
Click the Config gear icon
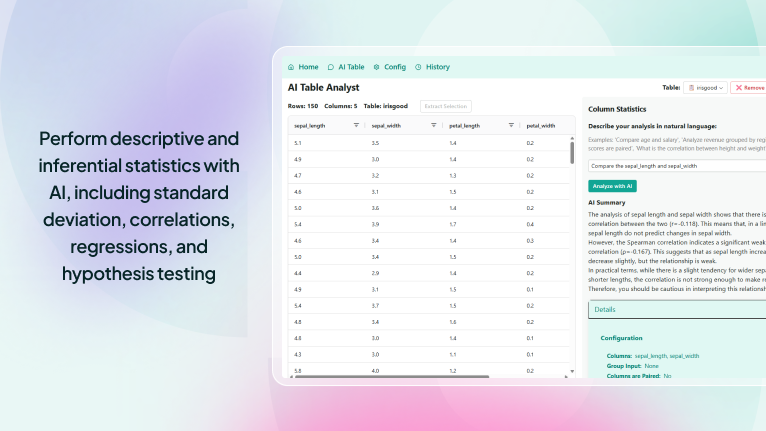click(376, 67)
